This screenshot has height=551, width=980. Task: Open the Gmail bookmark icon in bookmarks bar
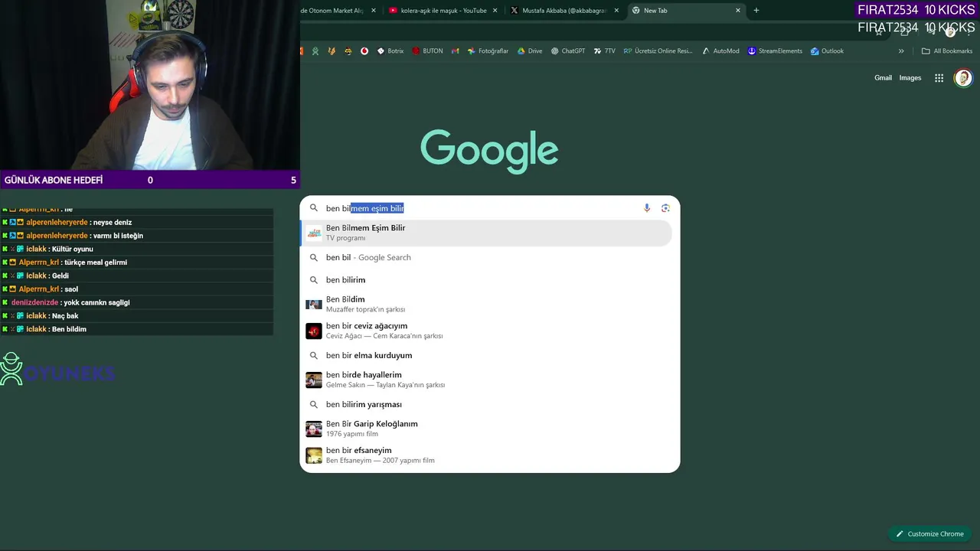[x=456, y=51]
